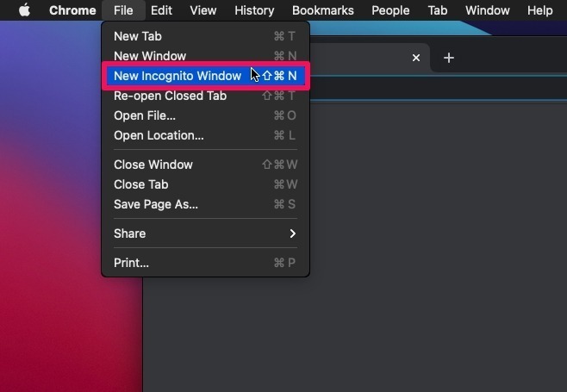The width and height of the screenshot is (567, 392).
Task: Choose Close Tab menu item
Action: (x=205, y=184)
